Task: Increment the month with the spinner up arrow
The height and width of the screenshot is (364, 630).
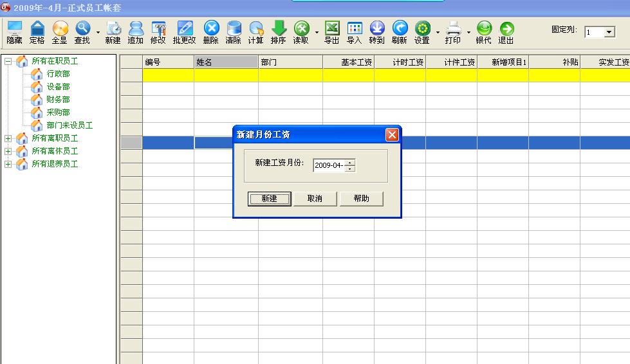Action: click(x=350, y=163)
